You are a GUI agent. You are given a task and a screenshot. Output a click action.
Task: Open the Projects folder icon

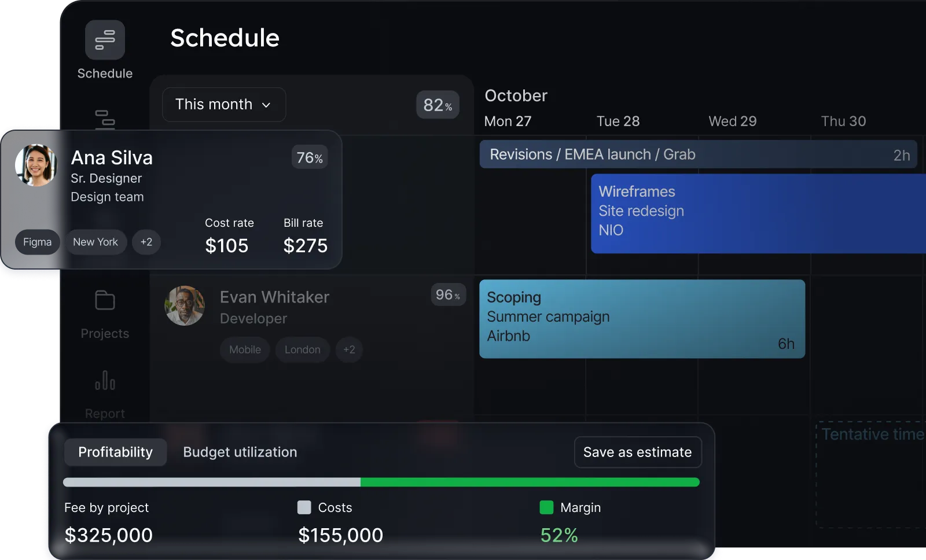point(105,300)
